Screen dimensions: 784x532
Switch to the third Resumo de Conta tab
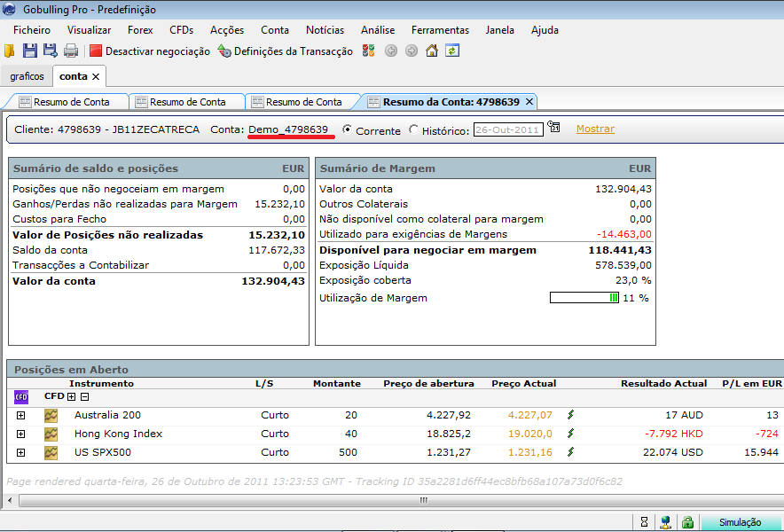click(302, 102)
